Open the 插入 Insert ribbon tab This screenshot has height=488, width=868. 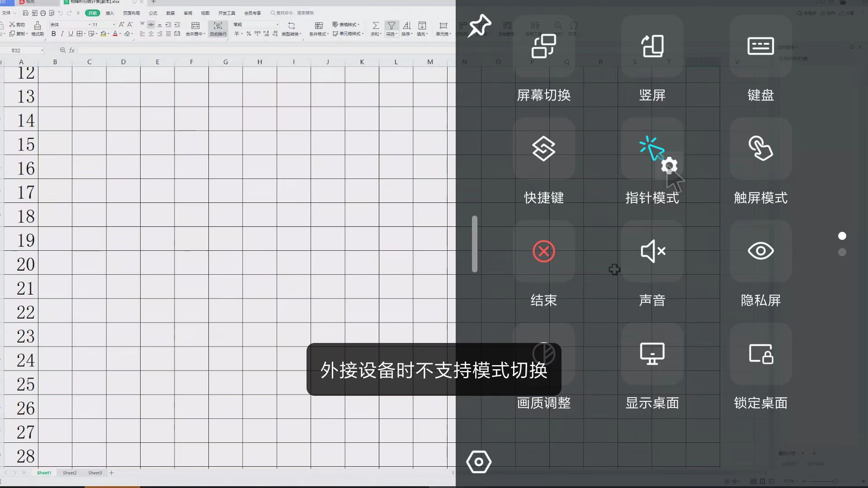click(x=110, y=13)
